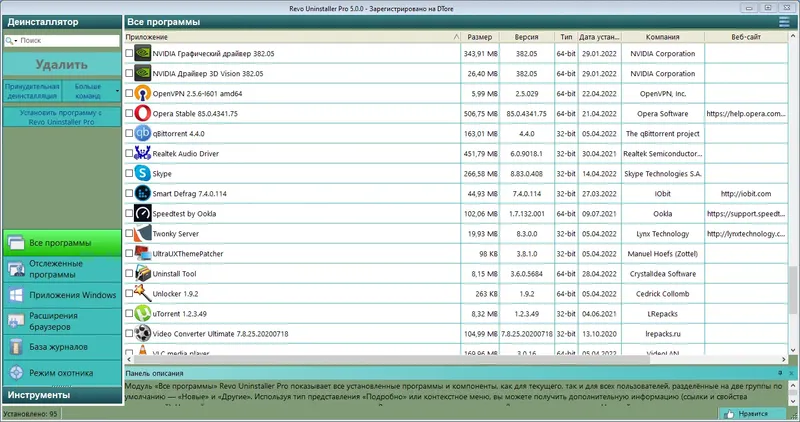Screen dimensions: 800x422
Task: Click the Uninstall Tool icon
Action: click(x=142, y=274)
